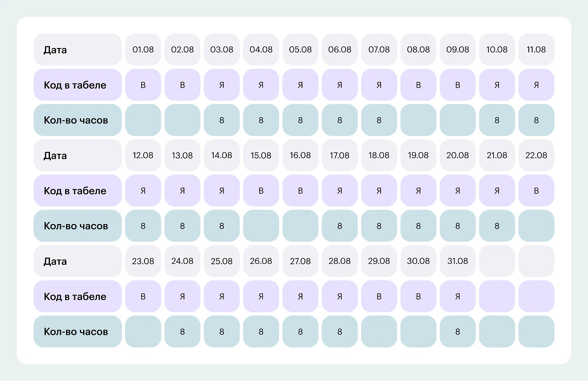Click the hours cell under 31.08
Viewport: 588px width, 381px height.
pos(457,331)
